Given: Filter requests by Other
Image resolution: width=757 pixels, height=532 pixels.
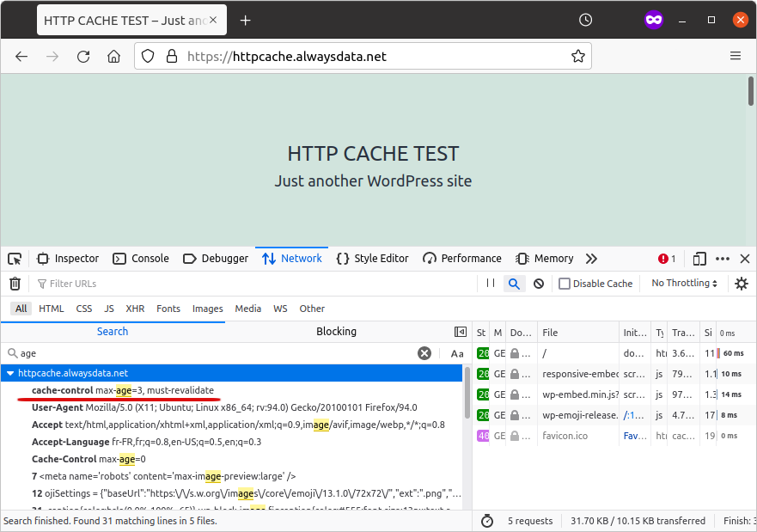Looking at the screenshot, I should (312, 309).
